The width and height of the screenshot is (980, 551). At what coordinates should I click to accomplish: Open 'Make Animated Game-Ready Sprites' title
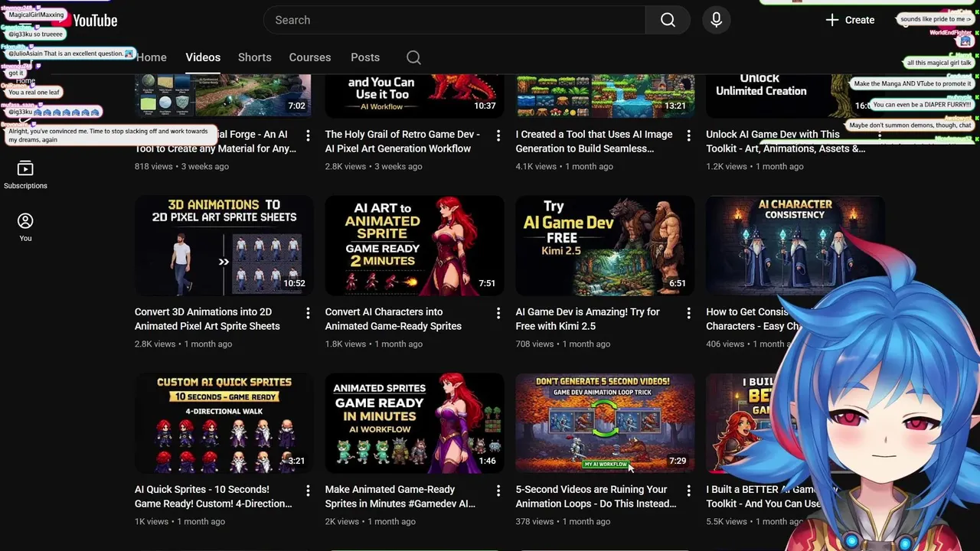point(400,497)
